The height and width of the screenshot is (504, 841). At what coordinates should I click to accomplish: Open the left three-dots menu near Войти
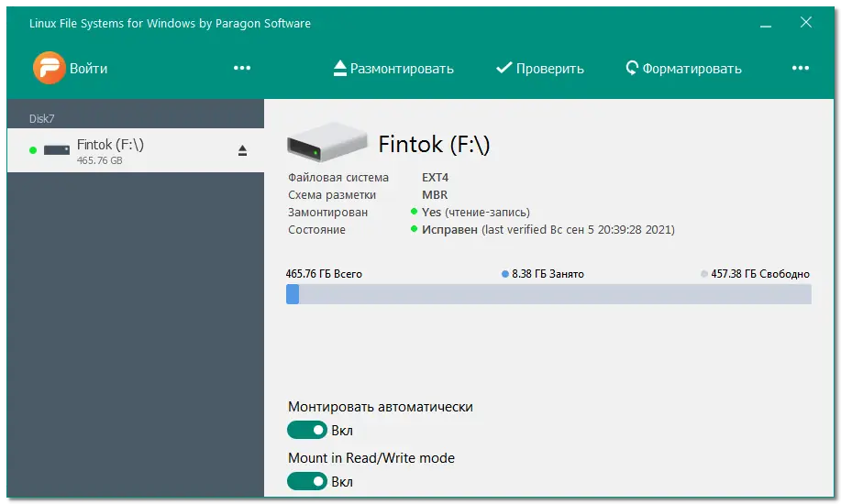242,68
